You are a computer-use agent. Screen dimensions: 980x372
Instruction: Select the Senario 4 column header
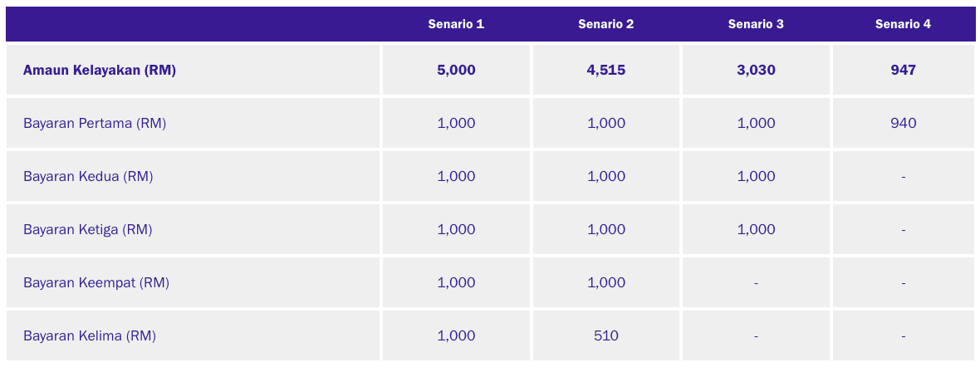tap(903, 24)
